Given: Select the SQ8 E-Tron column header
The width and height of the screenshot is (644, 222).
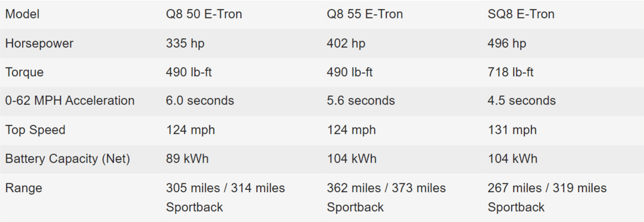Looking at the screenshot, I should pos(521,14).
